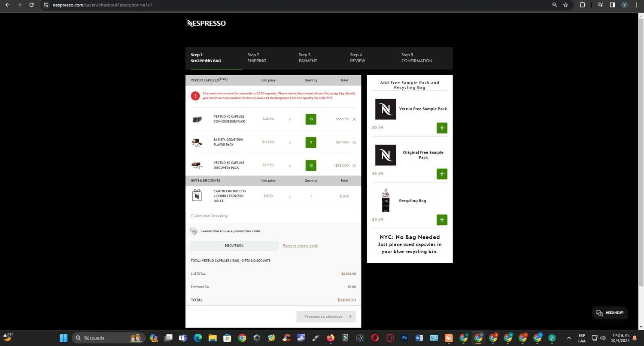
Task: Change quantity 12 of Discovery Pack
Action: click(x=311, y=166)
